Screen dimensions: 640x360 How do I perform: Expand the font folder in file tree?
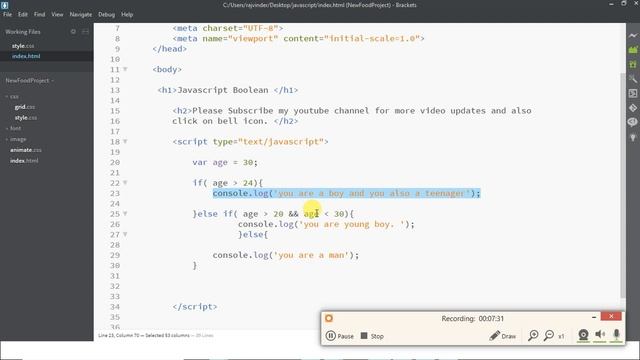[x=7, y=129]
